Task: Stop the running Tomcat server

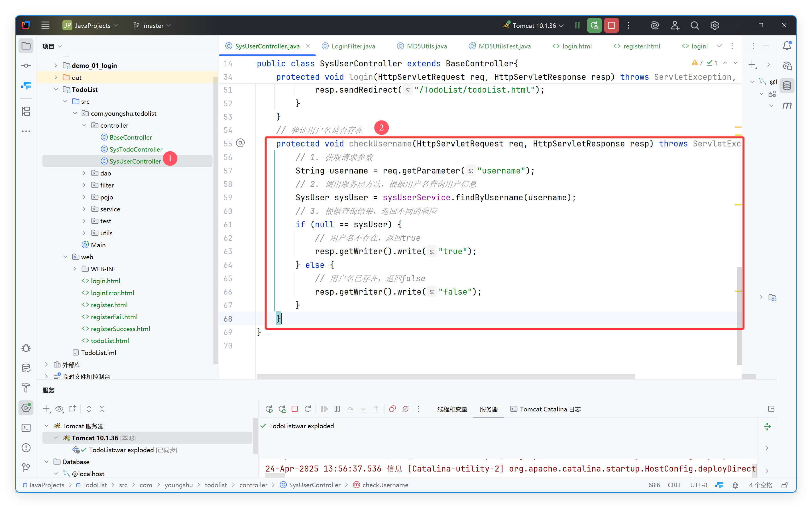Action: tap(611, 26)
